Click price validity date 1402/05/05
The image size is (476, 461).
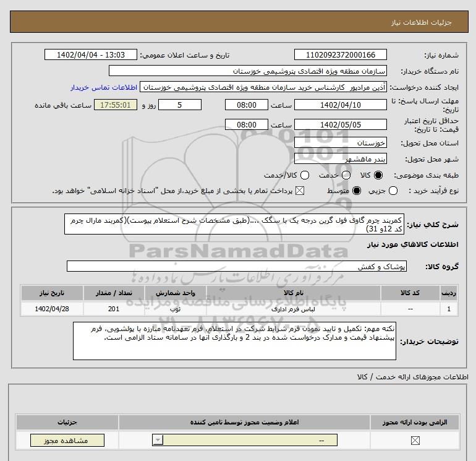(340, 124)
